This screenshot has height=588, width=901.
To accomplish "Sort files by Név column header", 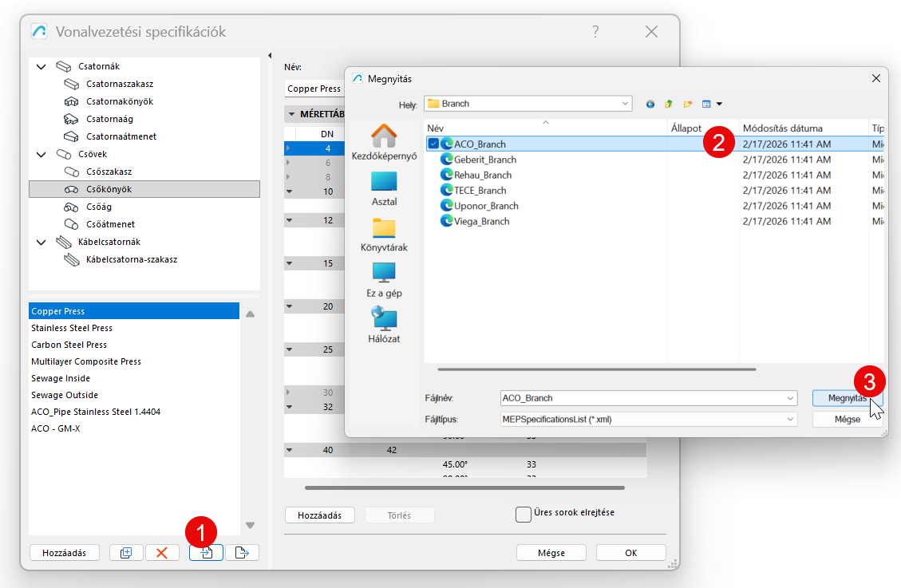I will 546,128.
